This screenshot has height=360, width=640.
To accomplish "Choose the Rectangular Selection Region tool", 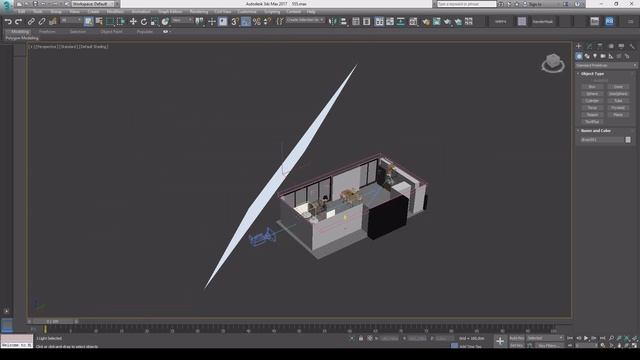I will (x=110, y=22).
